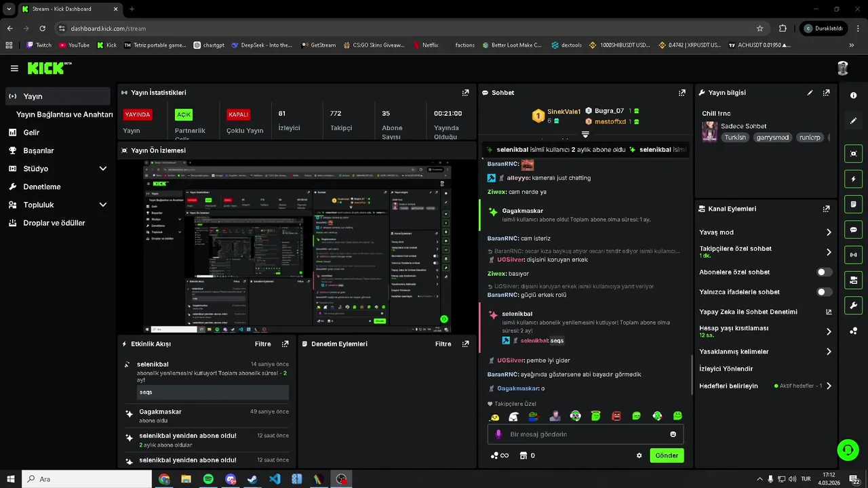Open Yayın Bağlantısı ve Anahtarı page
Viewport: 868px width, 488px height.
64,115
